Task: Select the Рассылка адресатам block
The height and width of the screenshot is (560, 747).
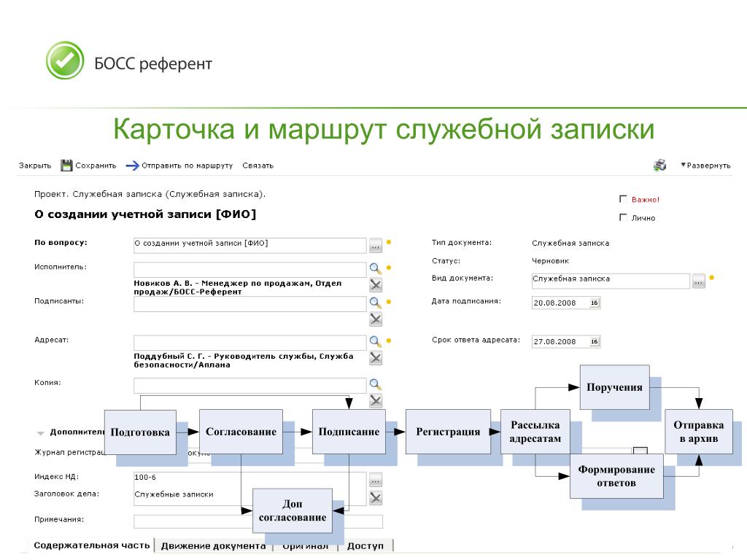Action: tap(535, 432)
